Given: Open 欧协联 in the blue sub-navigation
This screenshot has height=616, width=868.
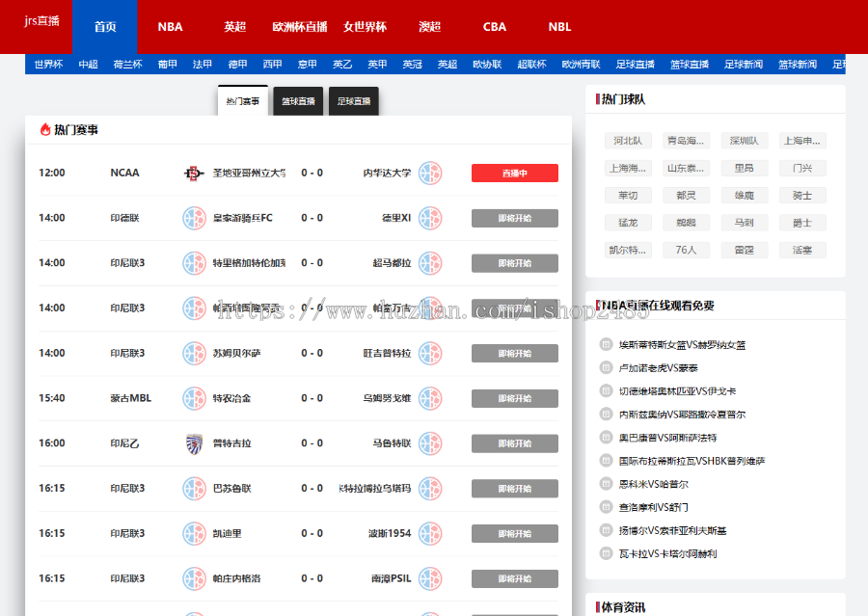Looking at the screenshot, I should click(x=487, y=65).
